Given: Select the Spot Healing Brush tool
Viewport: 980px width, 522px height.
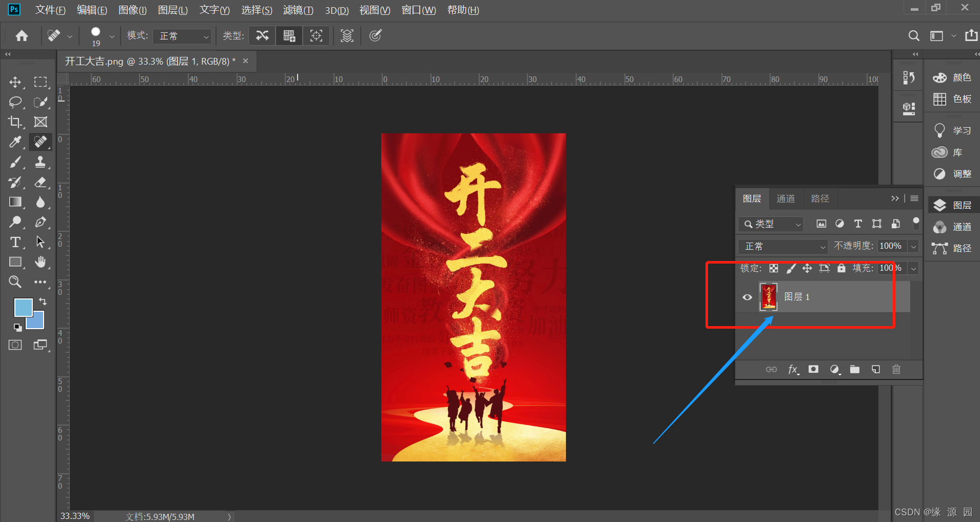Looking at the screenshot, I should pos(41,142).
